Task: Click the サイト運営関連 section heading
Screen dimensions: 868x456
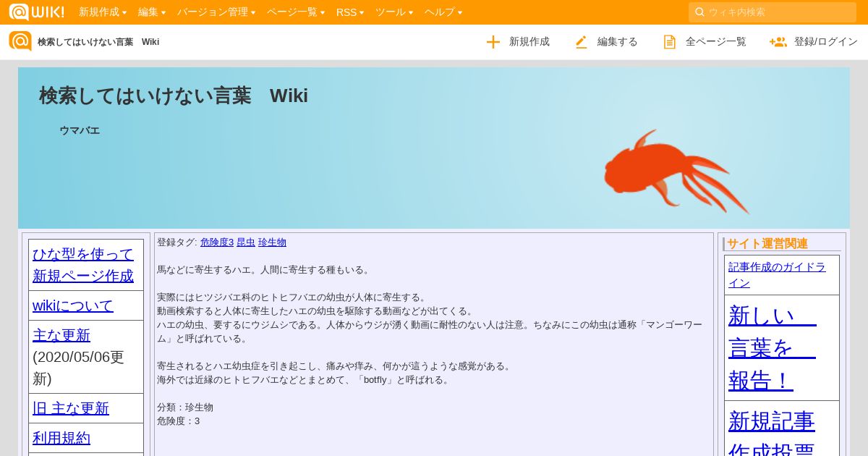Action: [767, 244]
